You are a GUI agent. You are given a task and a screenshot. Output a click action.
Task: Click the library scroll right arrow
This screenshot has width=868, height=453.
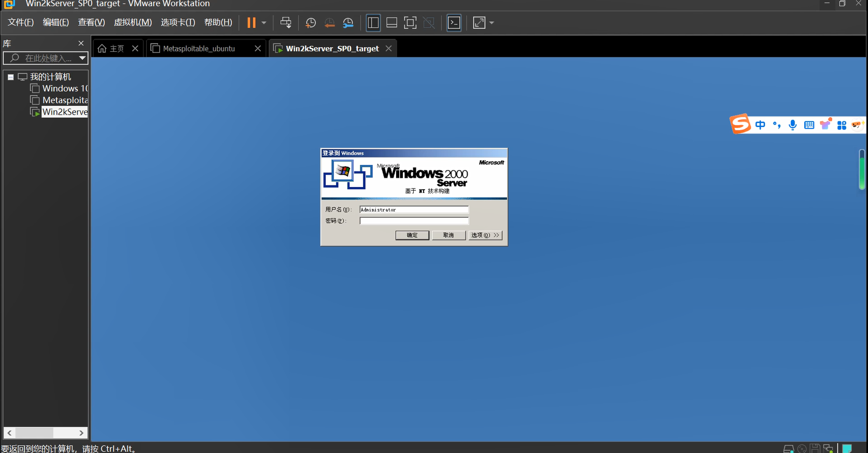(81, 433)
